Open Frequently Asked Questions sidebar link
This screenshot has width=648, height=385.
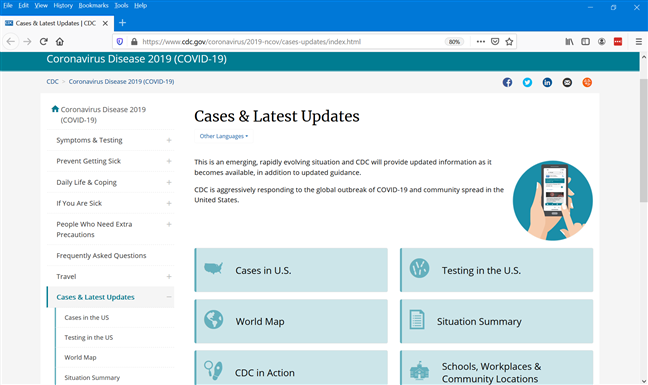point(101,256)
